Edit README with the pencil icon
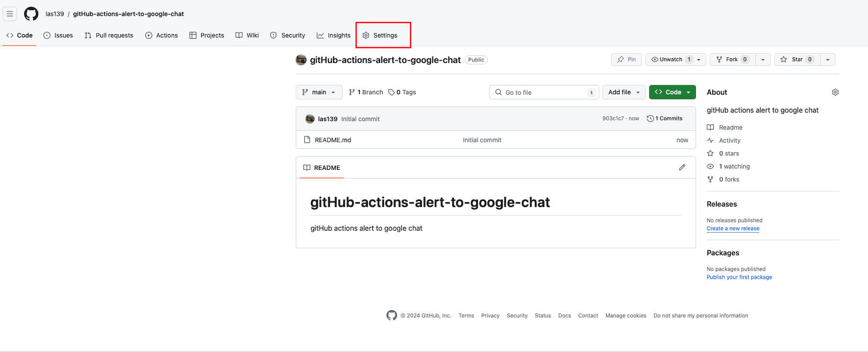This screenshot has height=352, width=868. tap(682, 167)
